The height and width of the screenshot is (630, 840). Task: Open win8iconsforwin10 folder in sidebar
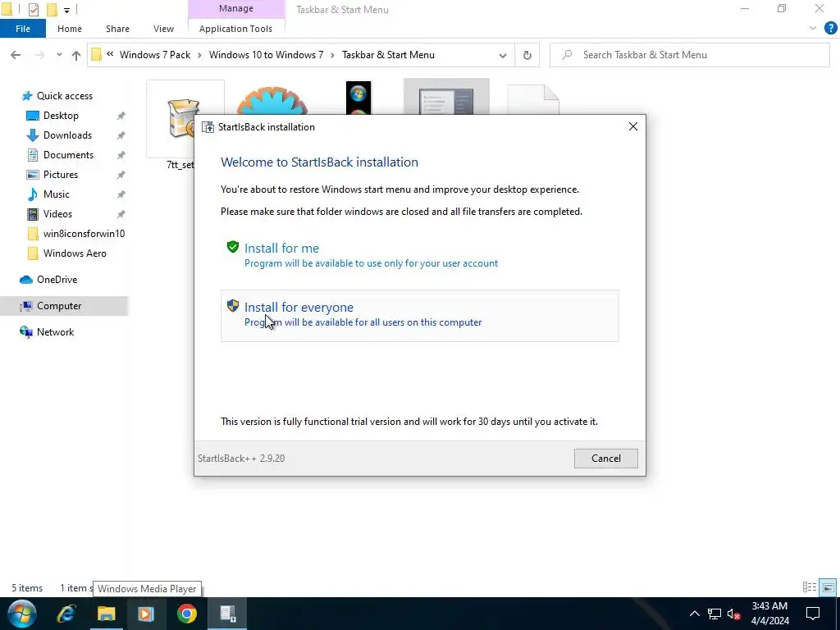(x=84, y=234)
